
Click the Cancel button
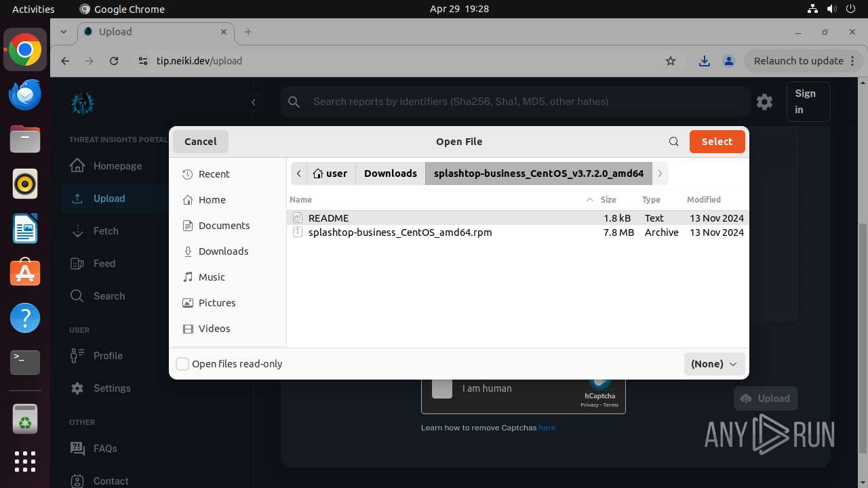tap(201, 142)
